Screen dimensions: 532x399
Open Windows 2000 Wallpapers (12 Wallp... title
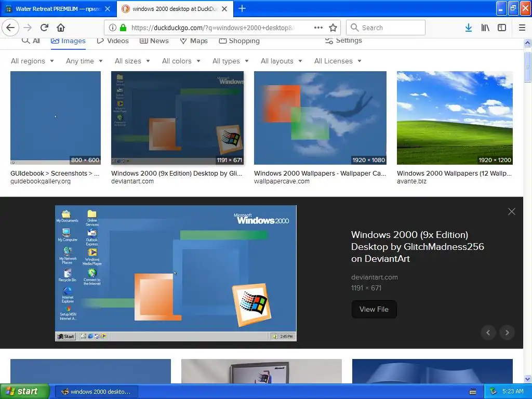[x=454, y=174]
